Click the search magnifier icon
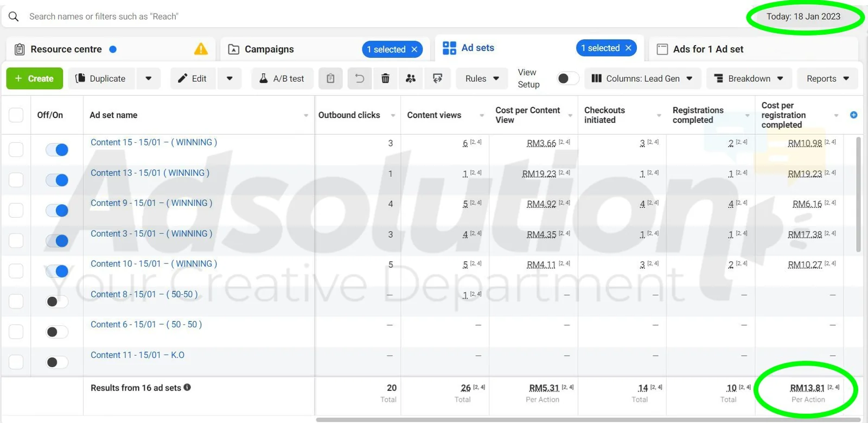The height and width of the screenshot is (423, 868). tap(14, 17)
